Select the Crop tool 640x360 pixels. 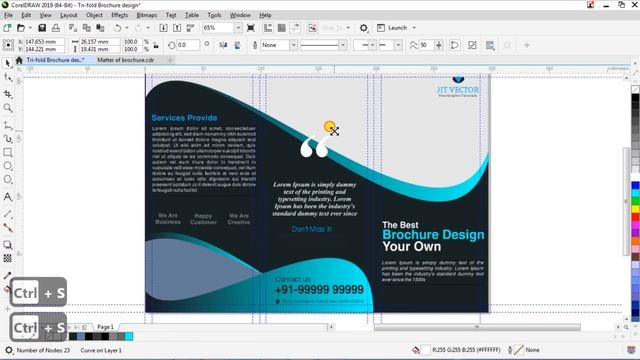coord(7,94)
